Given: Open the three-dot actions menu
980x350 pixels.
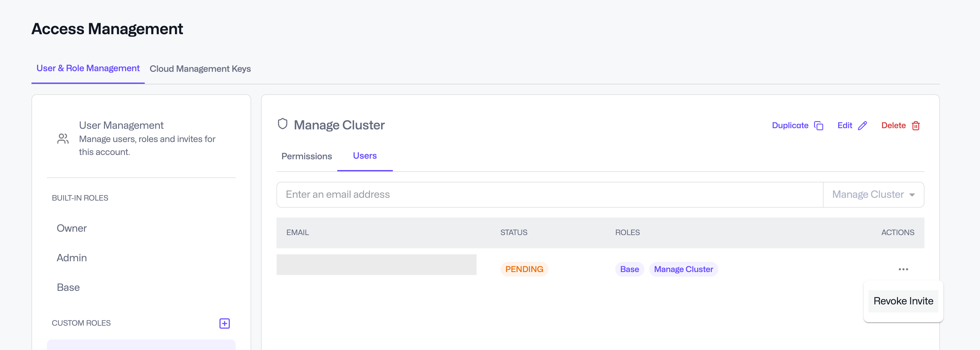Looking at the screenshot, I should 903,270.
